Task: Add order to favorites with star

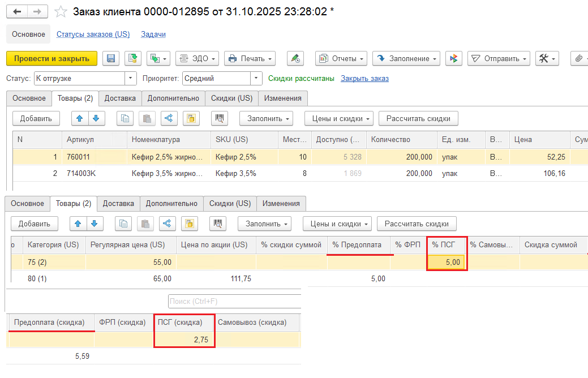Action: tap(61, 12)
